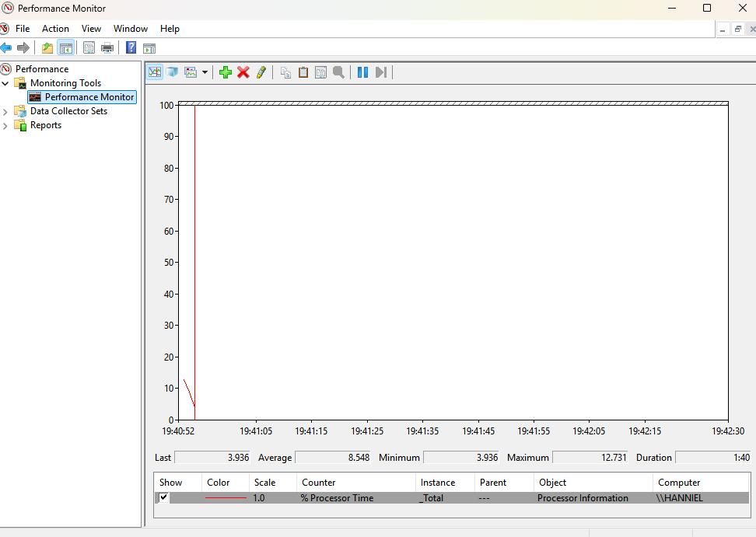Restore down the inner console child window
Viewport: 756px width, 537px height.
(737, 30)
